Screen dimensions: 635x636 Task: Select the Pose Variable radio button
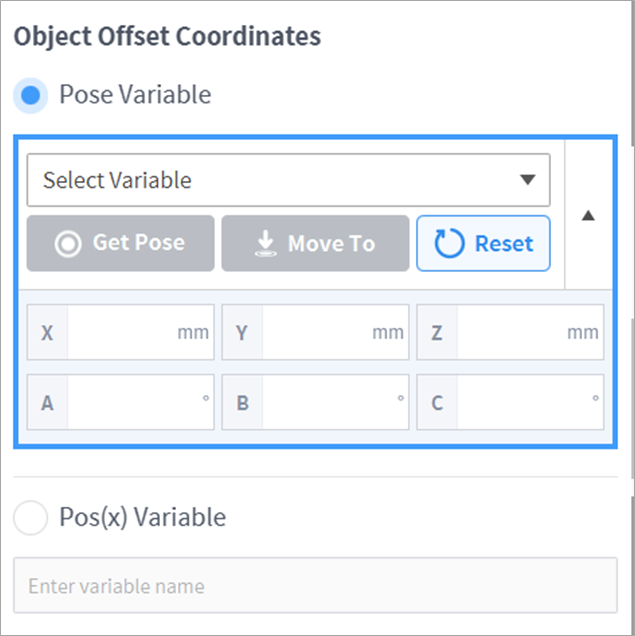31,95
